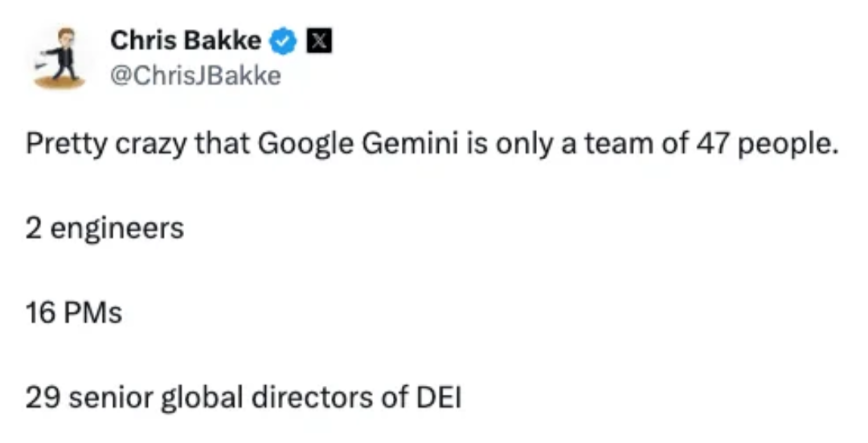
Task: Open Chris Bakke's profile avatar
Action: point(60,57)
